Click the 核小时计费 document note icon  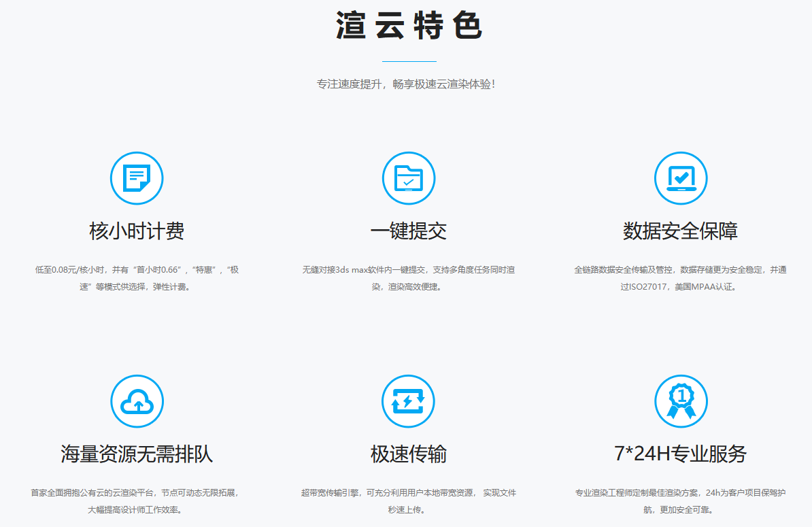click(137, 178)
